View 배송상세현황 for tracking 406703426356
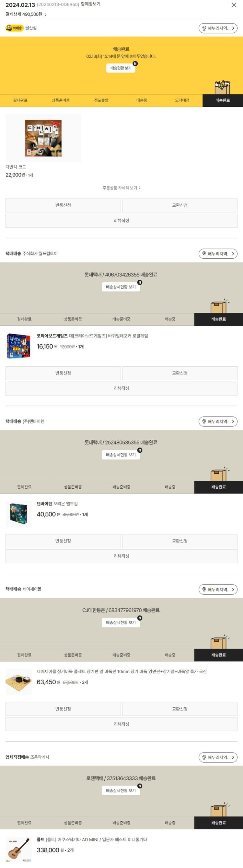The height and width of the screenshot is (868, 243). point(121,287)
